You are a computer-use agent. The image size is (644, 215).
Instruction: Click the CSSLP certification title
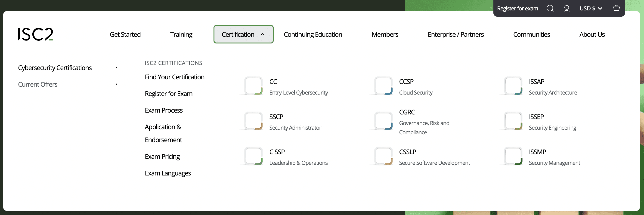pos(408,152)
